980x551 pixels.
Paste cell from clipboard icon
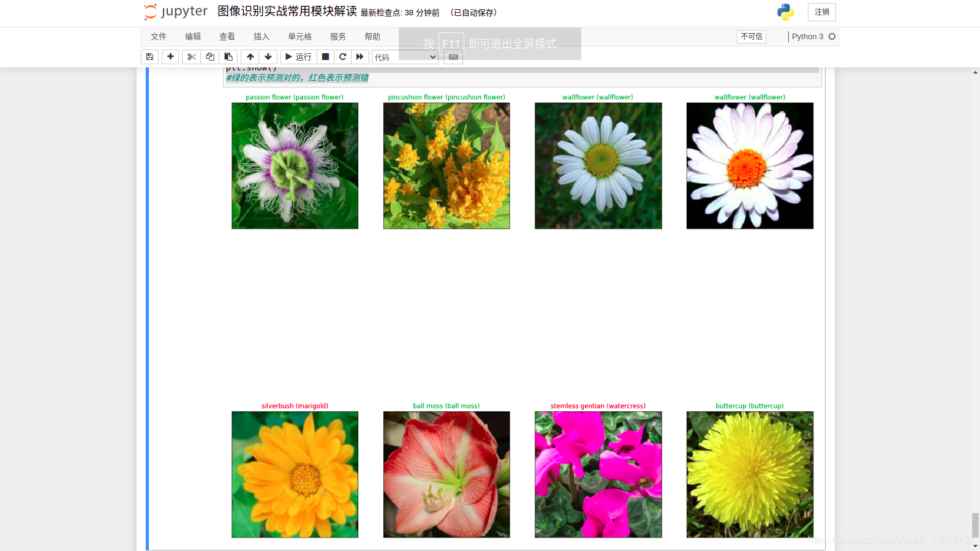[x=228, y=56]
